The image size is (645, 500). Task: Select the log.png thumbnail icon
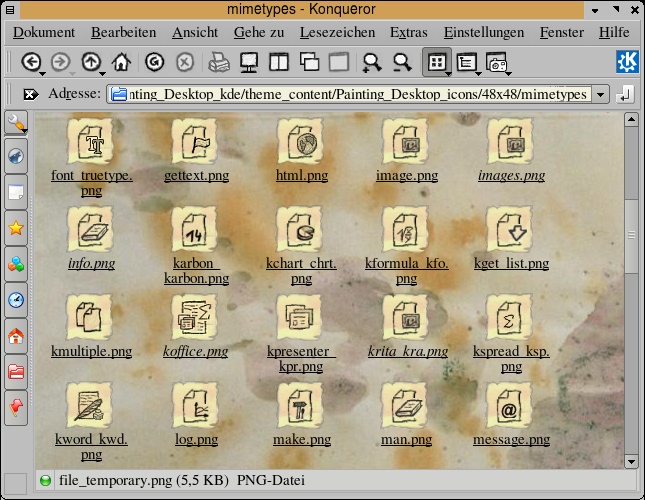pos(195,405)
